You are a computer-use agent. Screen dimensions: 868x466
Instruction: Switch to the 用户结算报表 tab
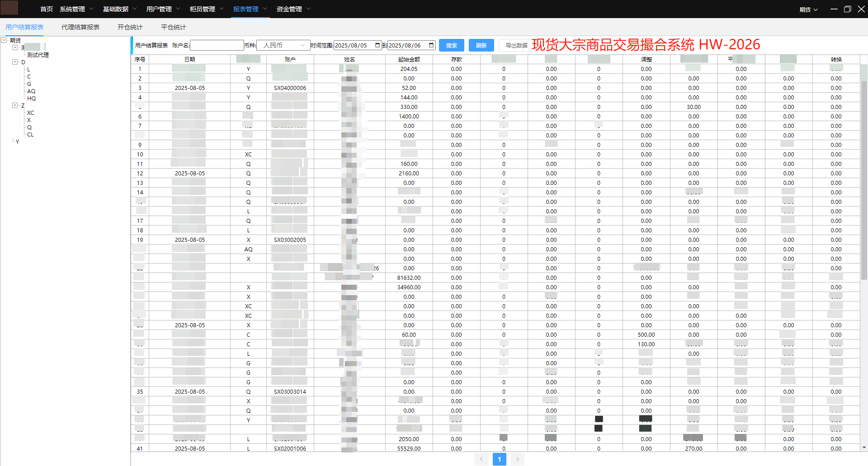[24, 27]
